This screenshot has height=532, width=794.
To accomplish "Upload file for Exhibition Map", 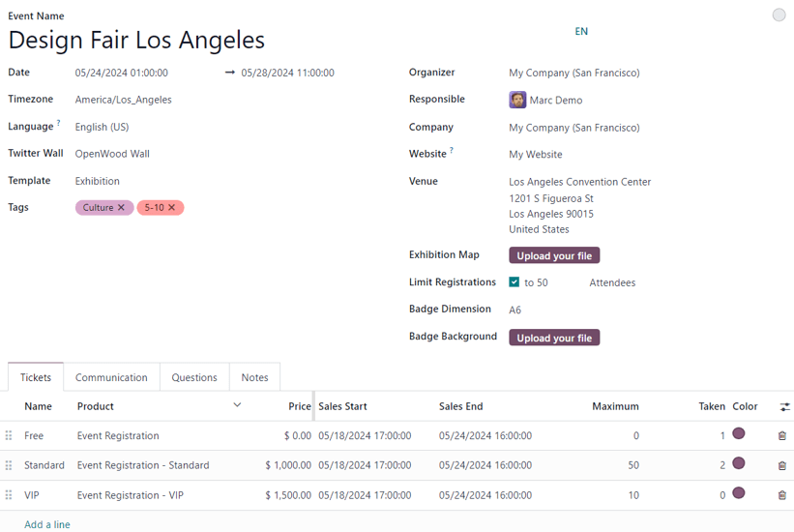I will [x=554, y=255].
